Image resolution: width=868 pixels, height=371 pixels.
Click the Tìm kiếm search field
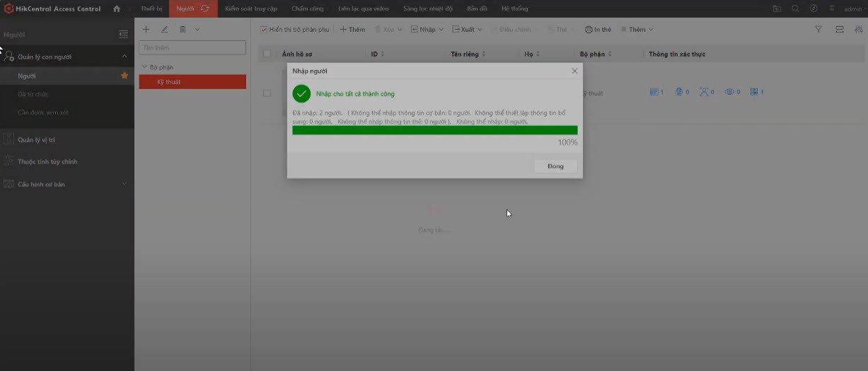tap(192, 47)
